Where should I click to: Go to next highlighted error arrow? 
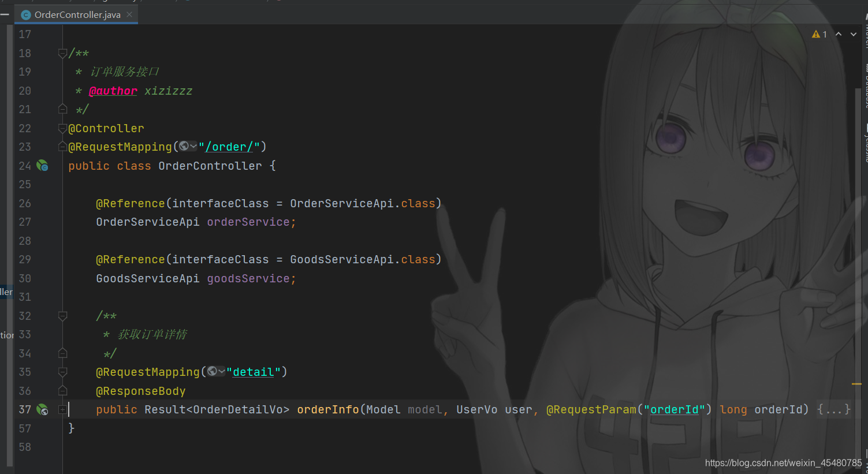pyautogui.click(x=854, y=35)
